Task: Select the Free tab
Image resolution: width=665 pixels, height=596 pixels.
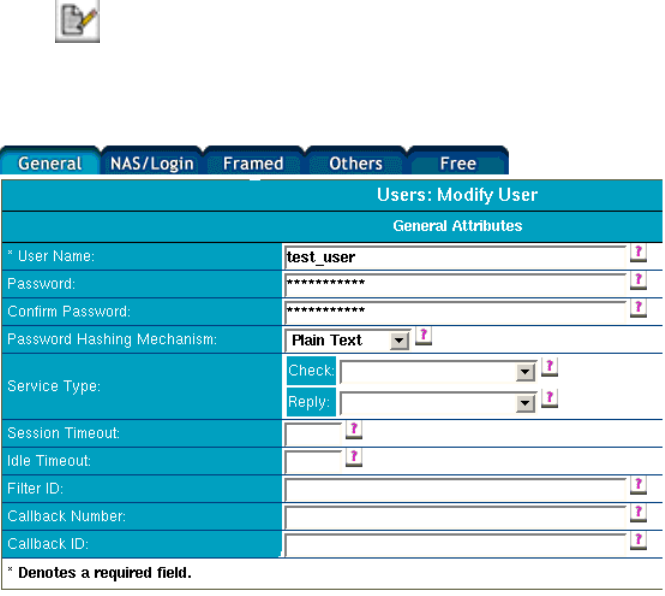Action: (x=458, y=161)
